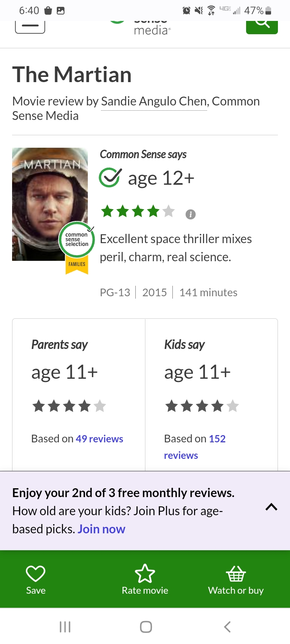Tap the Android home navigation button
This screenshot has width=290, height=644.
pos(146,627)
